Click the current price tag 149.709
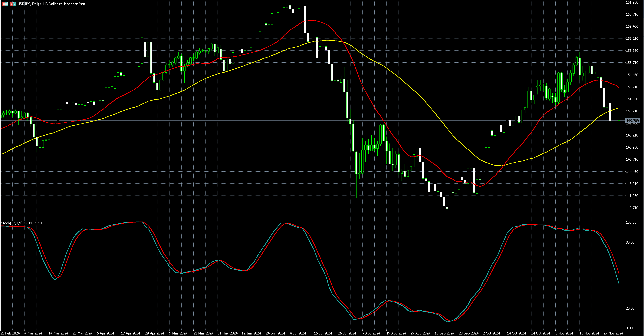This screenshot has height=336, width=644. tap(632, 121)
